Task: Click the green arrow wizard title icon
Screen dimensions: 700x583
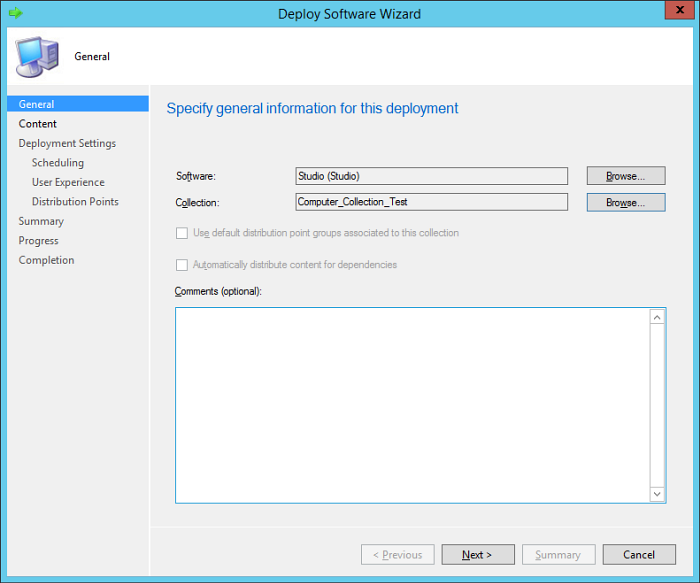Action: [15, 14]
